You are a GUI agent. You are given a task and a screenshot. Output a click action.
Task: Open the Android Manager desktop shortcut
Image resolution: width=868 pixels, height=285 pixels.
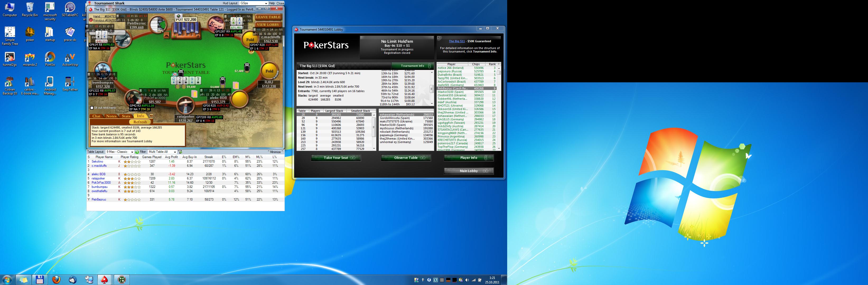pyautogui.click(x=50, y=86)
